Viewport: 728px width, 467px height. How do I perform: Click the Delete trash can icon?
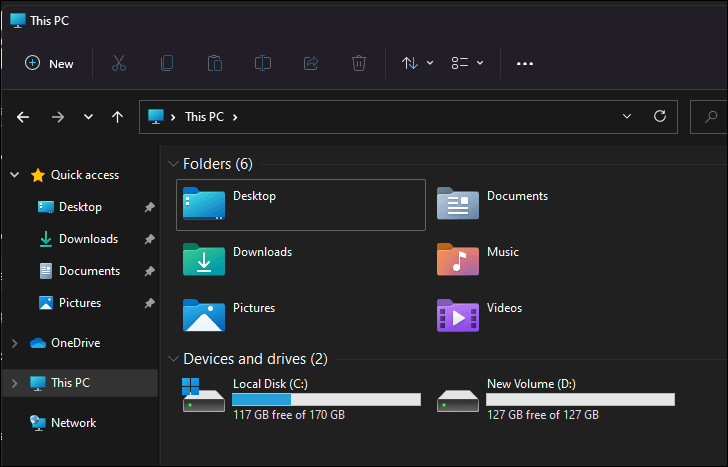click(358, 63)
